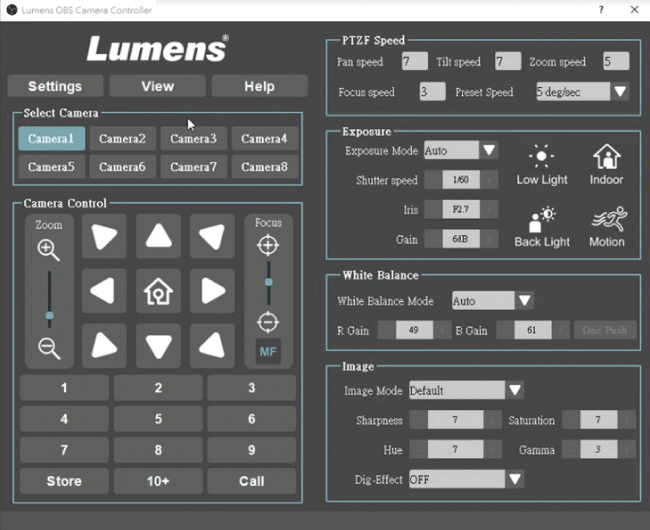Click the Store preset button
650x530 pixels.
coord(64,481)
